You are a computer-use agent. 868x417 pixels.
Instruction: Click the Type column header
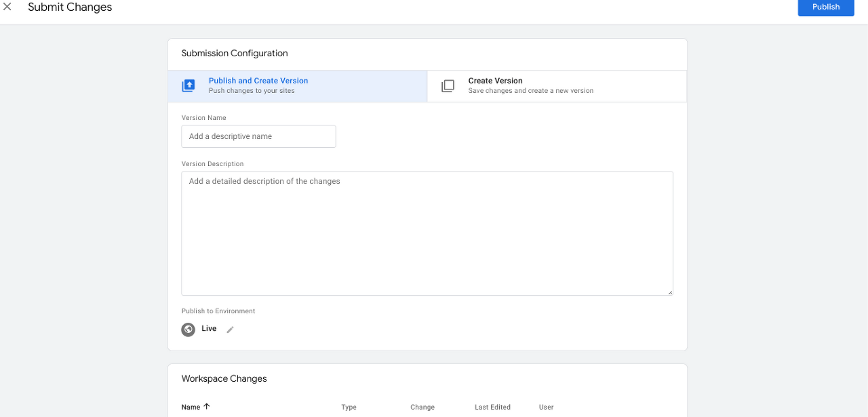(x=349, y=408)
